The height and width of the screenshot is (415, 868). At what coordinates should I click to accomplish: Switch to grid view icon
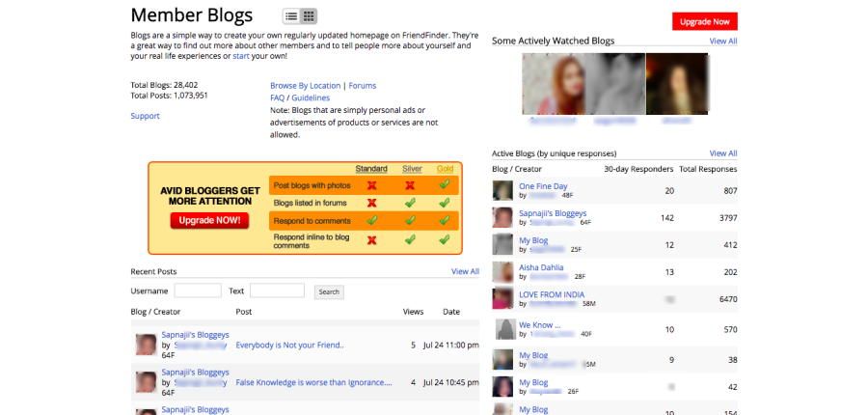[x=309, y=16]
